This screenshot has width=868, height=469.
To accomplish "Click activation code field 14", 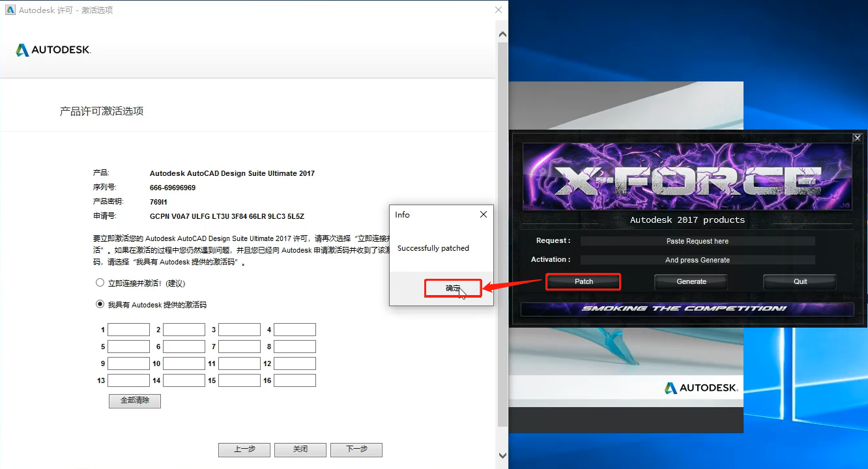I will tap(184, 380).
